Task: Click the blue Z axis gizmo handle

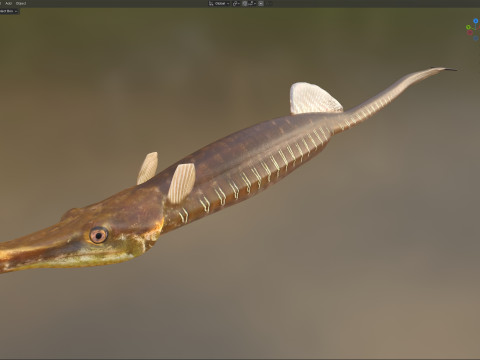Action: (x=476, y=21)
